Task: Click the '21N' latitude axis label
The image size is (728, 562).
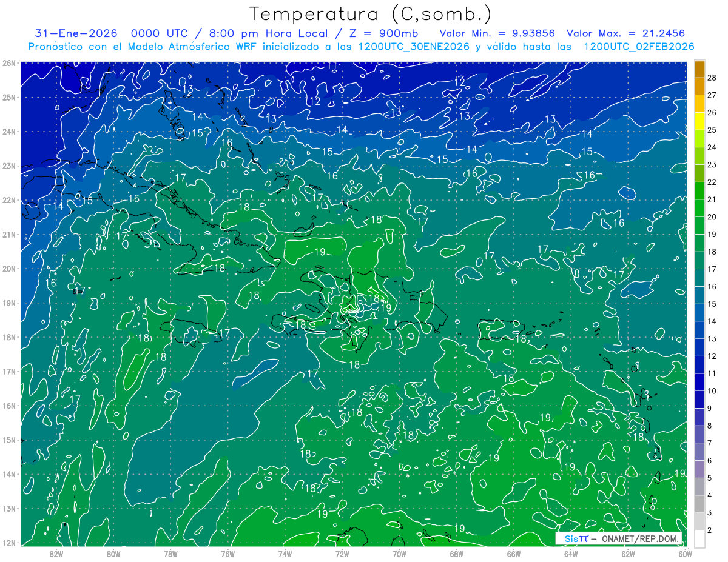Action: coord(9,234)
